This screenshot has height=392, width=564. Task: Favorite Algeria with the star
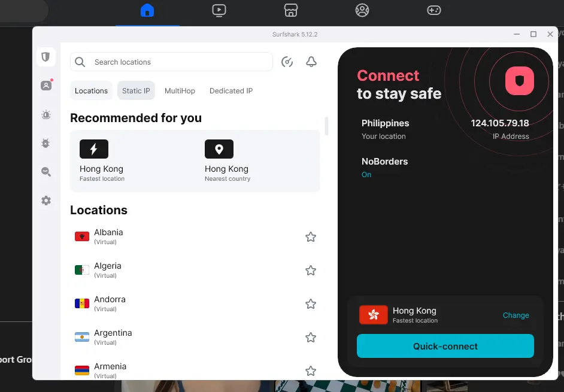pos(311,271)
